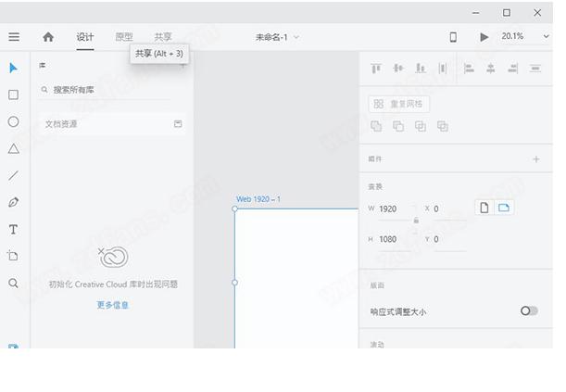Open the libraries panel list-view icon
566x392 pixels.
tap(43, 65)
